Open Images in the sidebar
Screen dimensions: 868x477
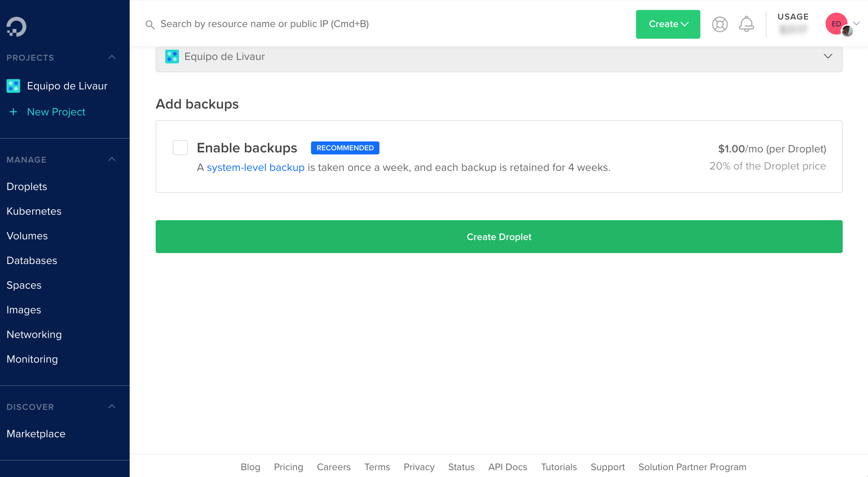click(24, 310)
